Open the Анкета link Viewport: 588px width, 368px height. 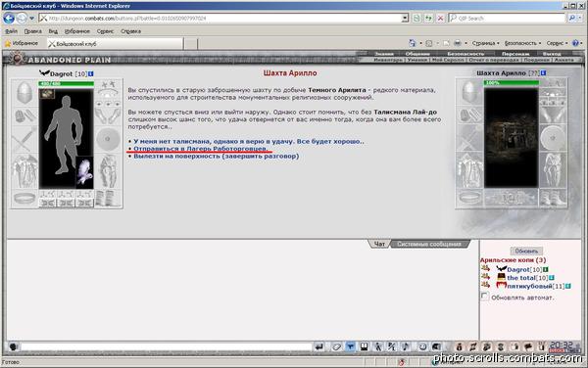[563, 60]
